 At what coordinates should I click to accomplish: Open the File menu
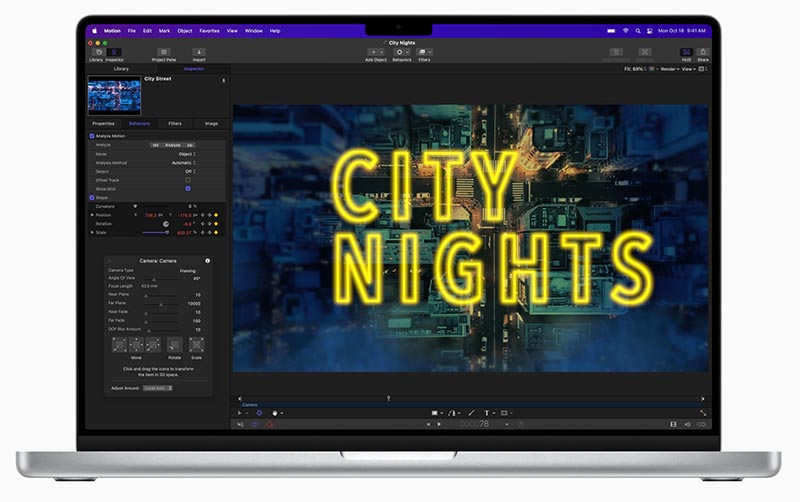[132, 31]
